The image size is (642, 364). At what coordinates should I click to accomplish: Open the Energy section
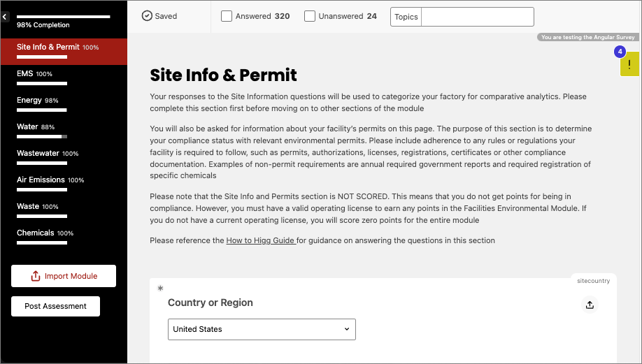click(29, 100)
